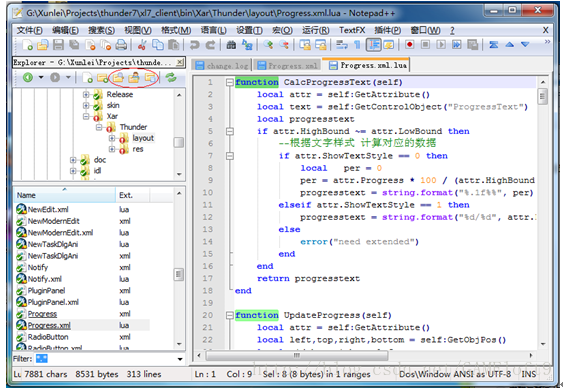
Task: Toggle synchronized vertical scrolling icon
Action: [305, 45]
